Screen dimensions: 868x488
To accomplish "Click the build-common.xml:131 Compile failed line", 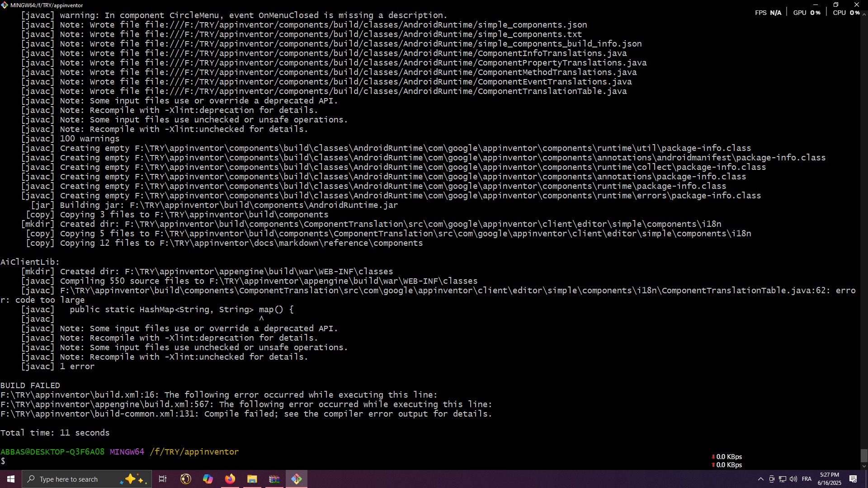I will 246,414.
